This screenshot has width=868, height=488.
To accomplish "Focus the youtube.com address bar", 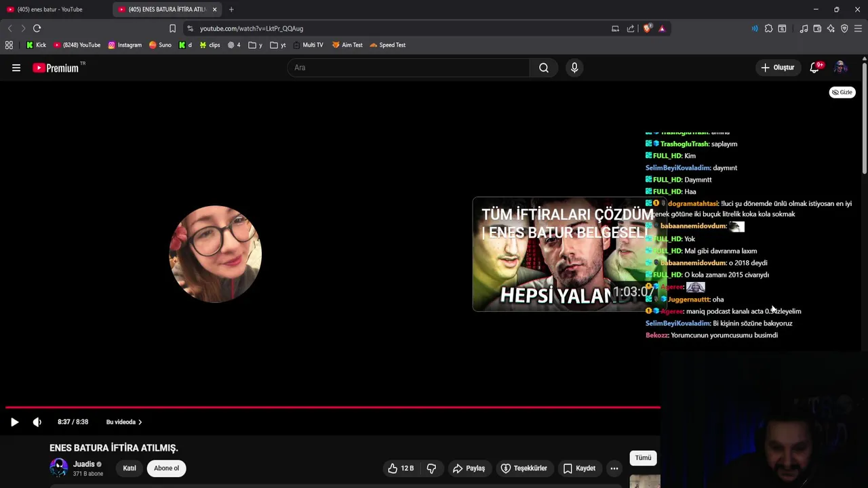I will 400,28.
